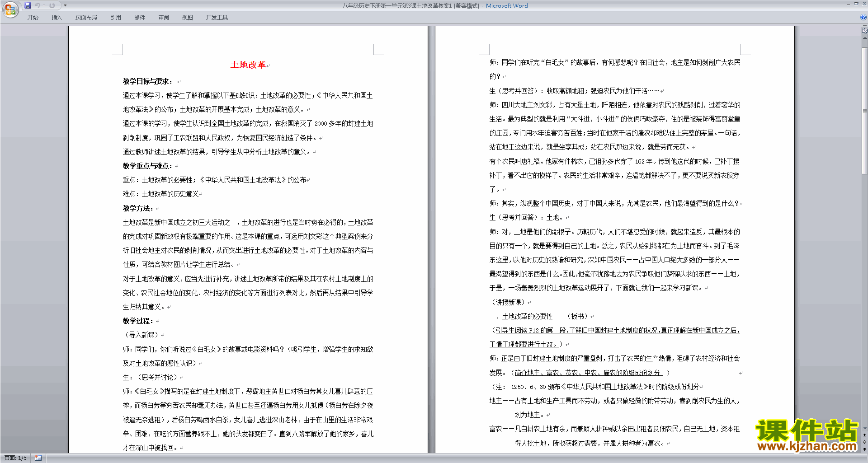Click the text （讲授新课） on page two

coord(508,302)
